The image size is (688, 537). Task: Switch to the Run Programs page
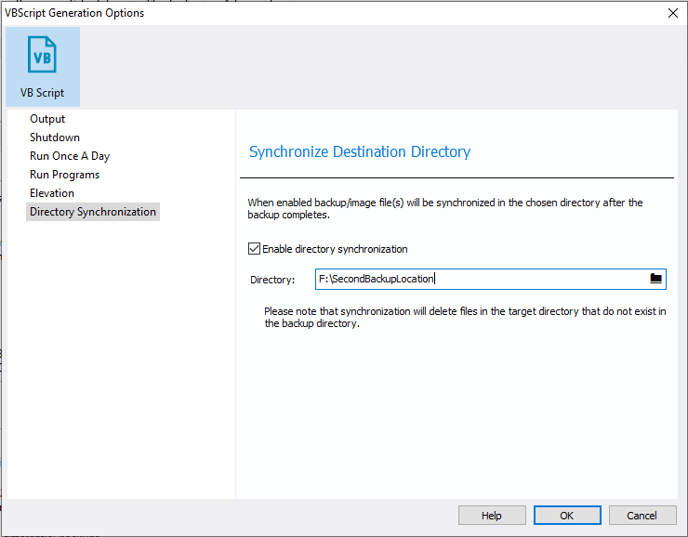(x=64, y=174)
